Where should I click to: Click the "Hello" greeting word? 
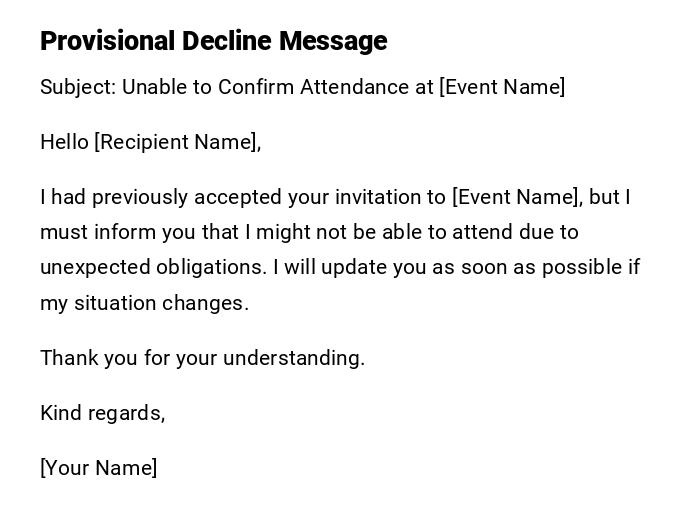coord(64,142)
